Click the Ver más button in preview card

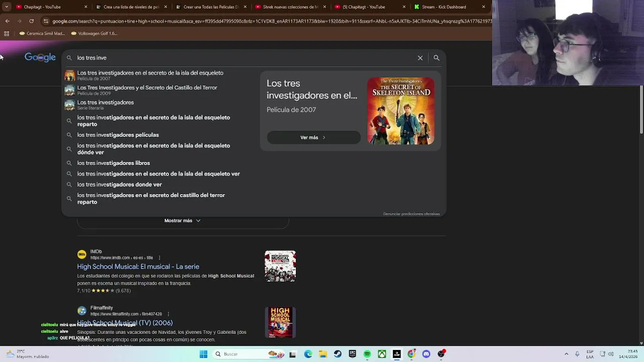tap(313, 137)
